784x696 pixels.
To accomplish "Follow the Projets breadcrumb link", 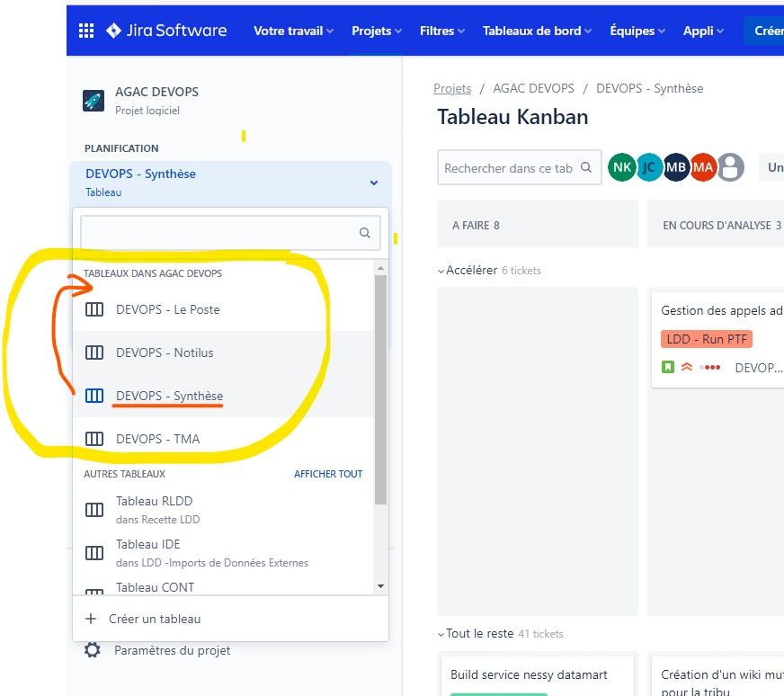I will [452, 88].
